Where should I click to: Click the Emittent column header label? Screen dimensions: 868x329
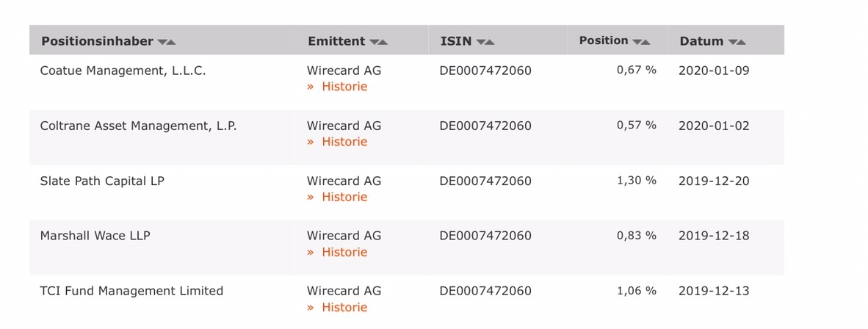click(336, 42)
